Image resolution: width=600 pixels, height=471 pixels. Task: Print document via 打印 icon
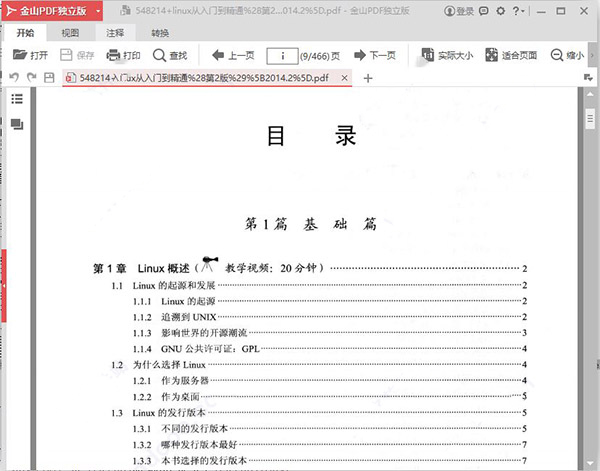pos(113,55)
